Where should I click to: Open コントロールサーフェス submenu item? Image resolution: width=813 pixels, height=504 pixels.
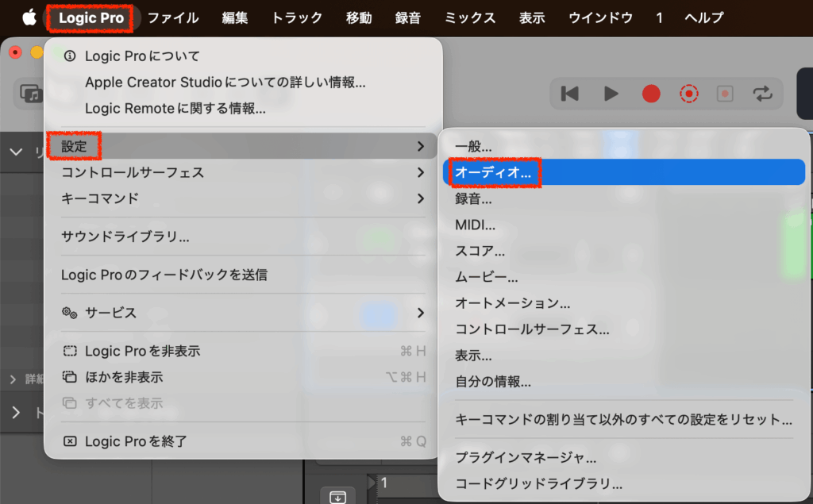click(243, 173)
